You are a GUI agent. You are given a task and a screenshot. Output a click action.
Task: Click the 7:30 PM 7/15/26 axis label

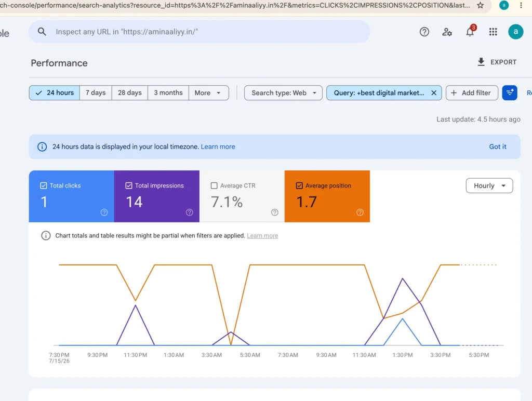coord(59,358)
